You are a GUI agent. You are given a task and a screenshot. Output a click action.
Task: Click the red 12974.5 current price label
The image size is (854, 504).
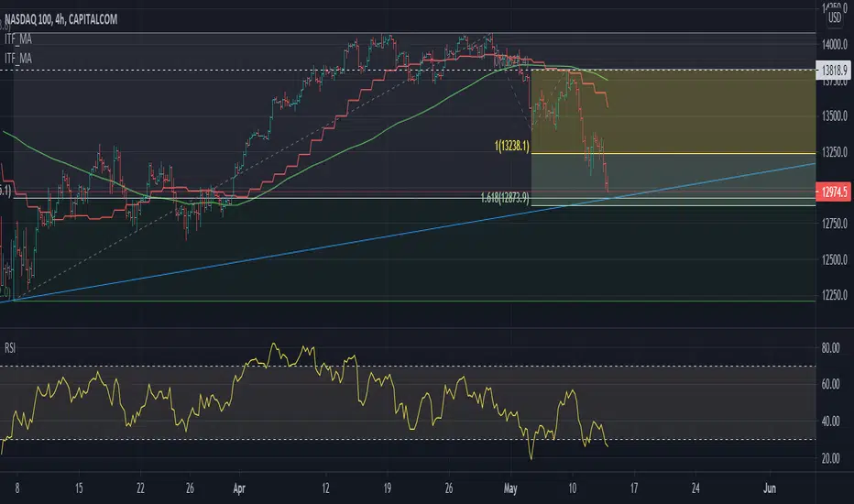pyautogui.click(x=834, y=192)
